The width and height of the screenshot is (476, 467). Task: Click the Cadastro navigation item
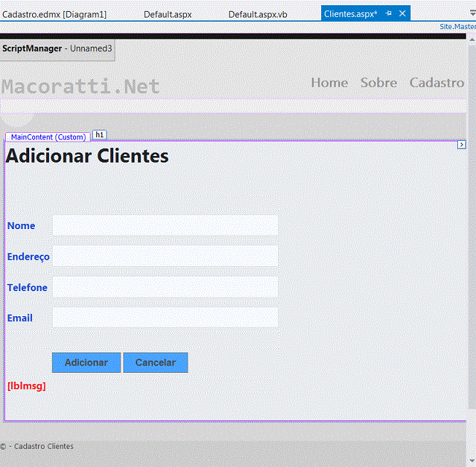[437, 82]
